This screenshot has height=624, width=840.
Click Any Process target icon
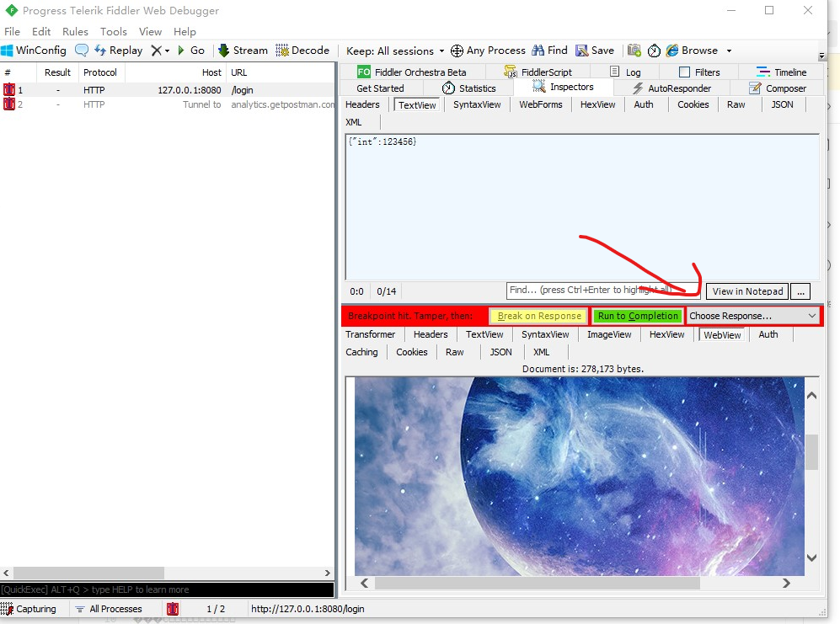[457, 51]
